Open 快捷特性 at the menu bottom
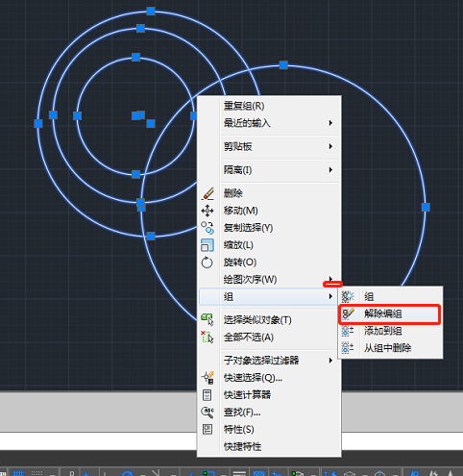The width and height of the screenshot is (463, 476). coord(242,446)
